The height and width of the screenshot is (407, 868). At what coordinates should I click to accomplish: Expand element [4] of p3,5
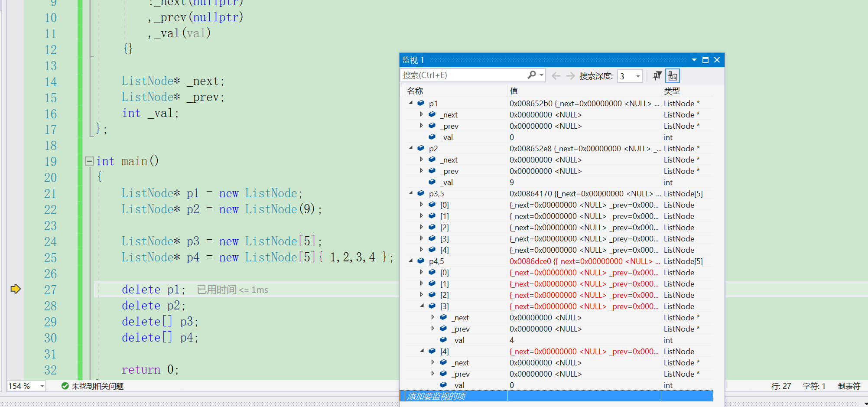(x=421, y=250)
